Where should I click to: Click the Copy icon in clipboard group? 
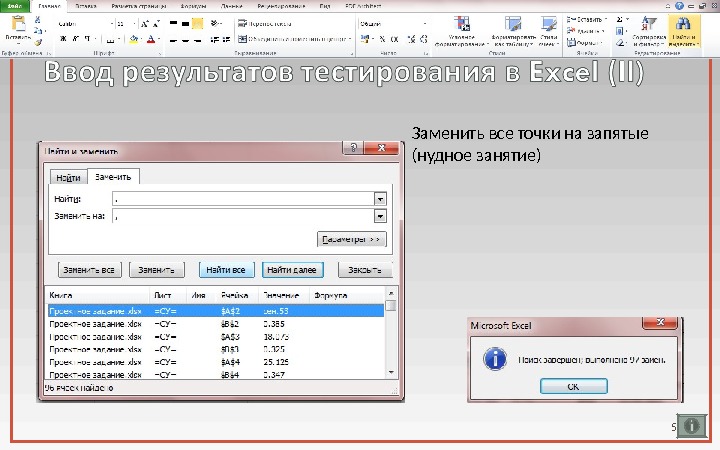[x=38, y=30]
